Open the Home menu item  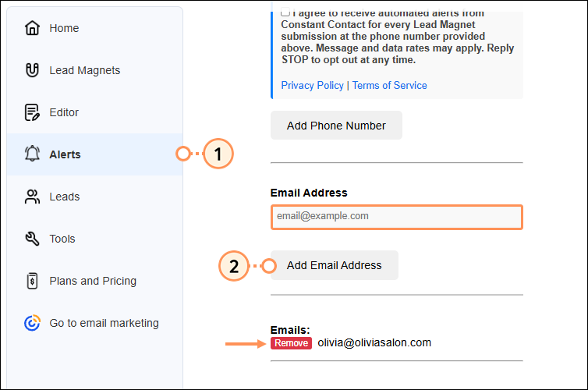coord(64,29)
